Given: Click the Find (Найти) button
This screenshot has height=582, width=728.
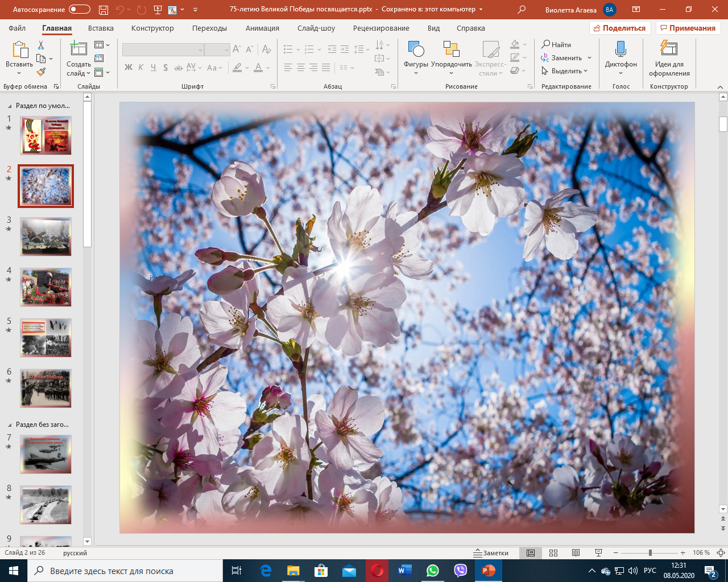Looking at the screenshot, I should point(556,44).
